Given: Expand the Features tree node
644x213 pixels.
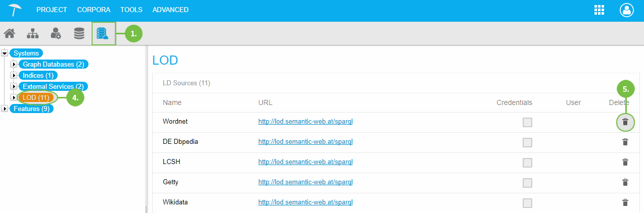Looking at the screenshot, I should click(x=5, y=109).
